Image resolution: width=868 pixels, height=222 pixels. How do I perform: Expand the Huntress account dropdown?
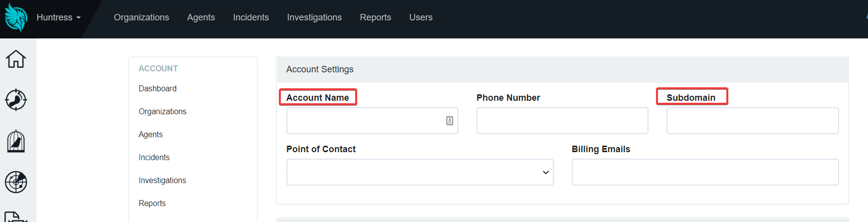pos(58,17)
